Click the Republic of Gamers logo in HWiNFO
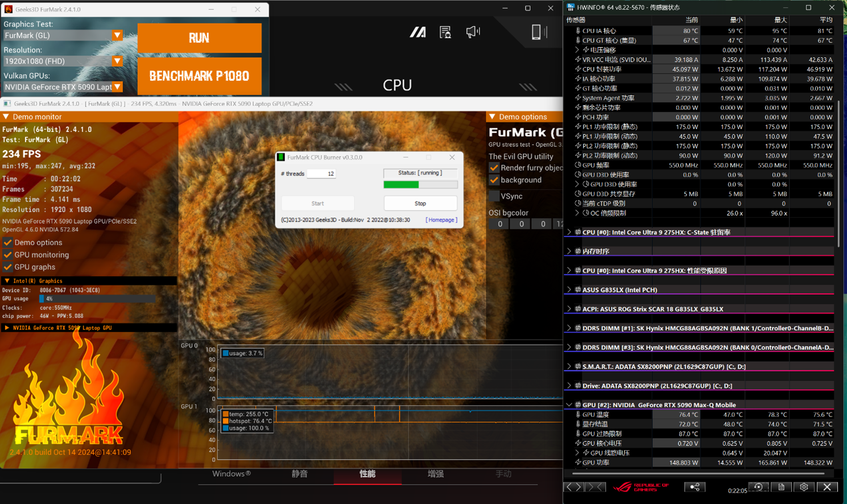This screenshot has width=847, height=504. click(x=641, y=487)
